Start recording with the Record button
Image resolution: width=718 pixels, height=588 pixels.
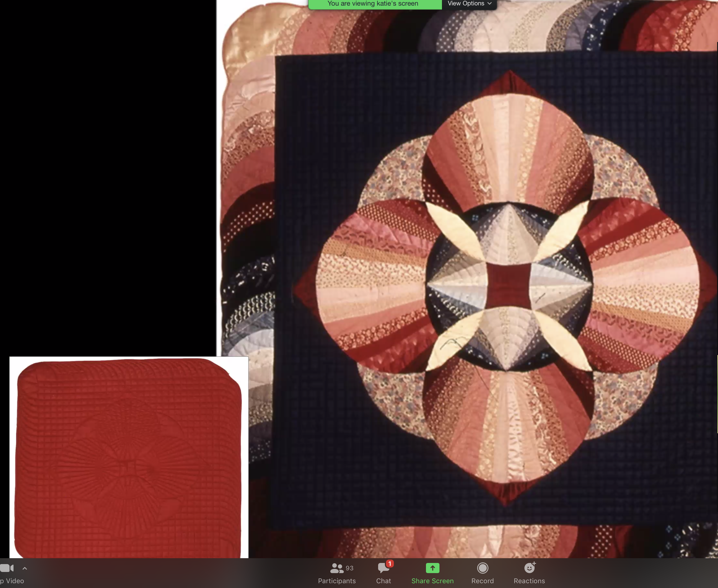[483, 573]
